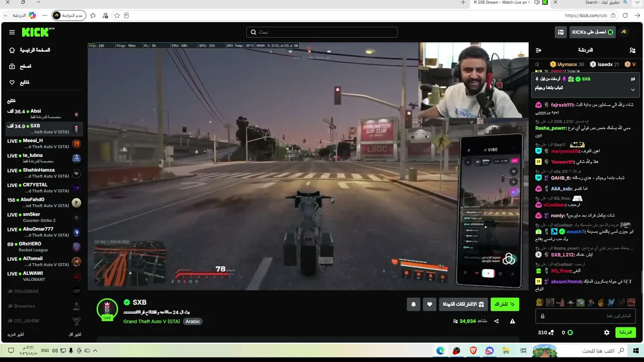Open Brave browser from taskbar
Screen dimensions: 644x362
click(x=472, y=350)
